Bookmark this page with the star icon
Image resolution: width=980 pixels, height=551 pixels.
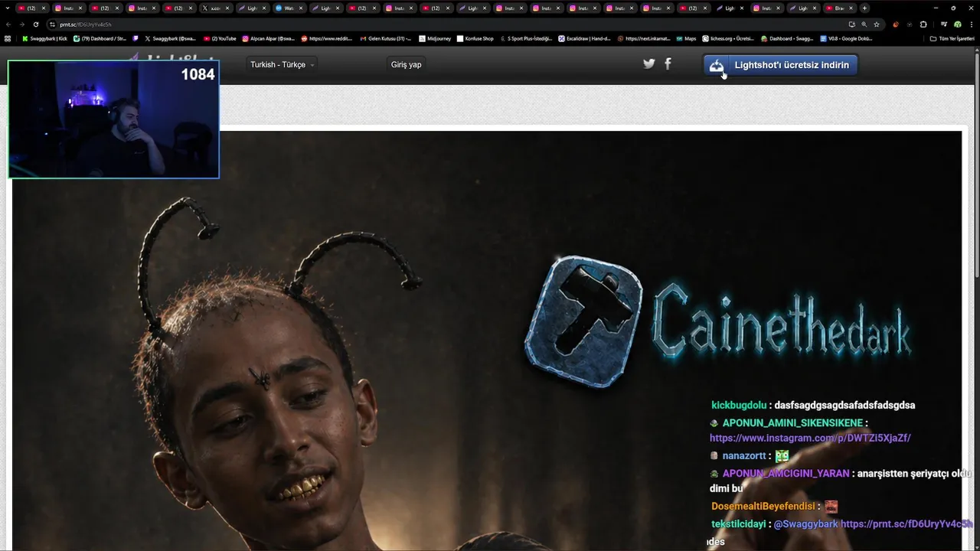click(877, 24)
